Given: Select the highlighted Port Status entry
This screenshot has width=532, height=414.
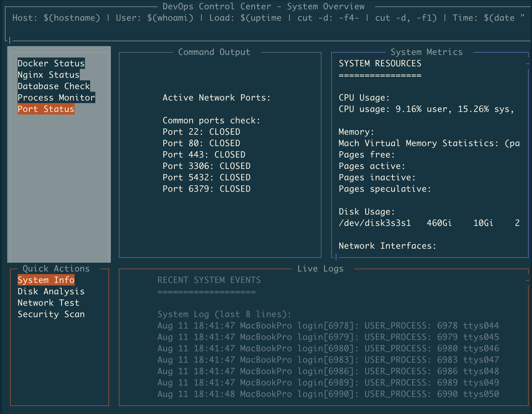Looking at the screenshot, I should coord(46,109).
